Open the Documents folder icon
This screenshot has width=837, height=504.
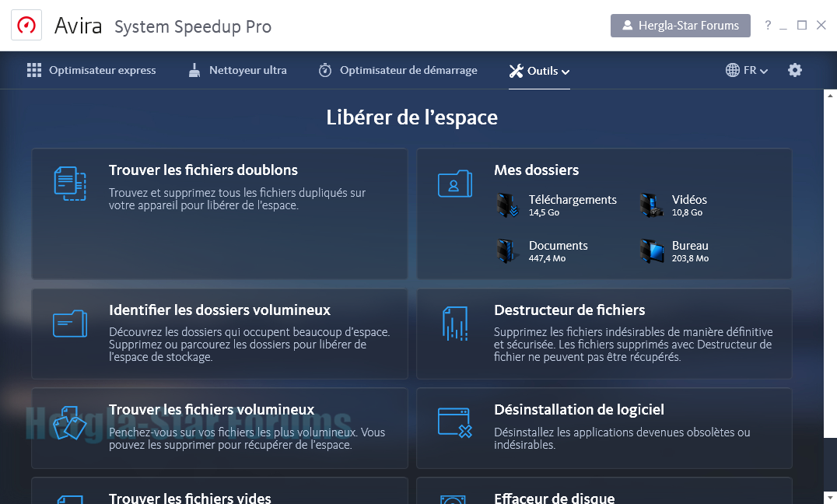(508, 251)
